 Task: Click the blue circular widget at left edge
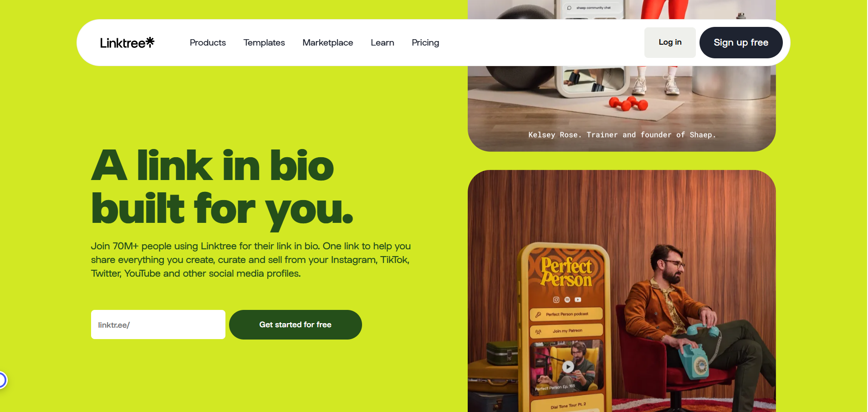click(x=2, y=380)
